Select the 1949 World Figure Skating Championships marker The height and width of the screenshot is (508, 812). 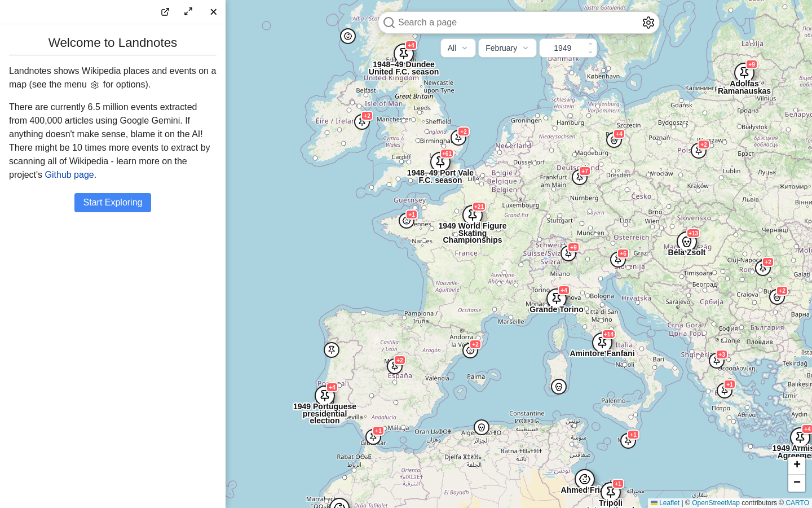(473, 215)
